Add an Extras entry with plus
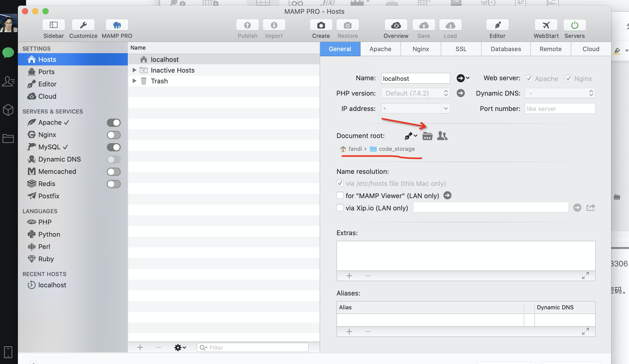Screen dimensions: 629x364 coord(349,276)
